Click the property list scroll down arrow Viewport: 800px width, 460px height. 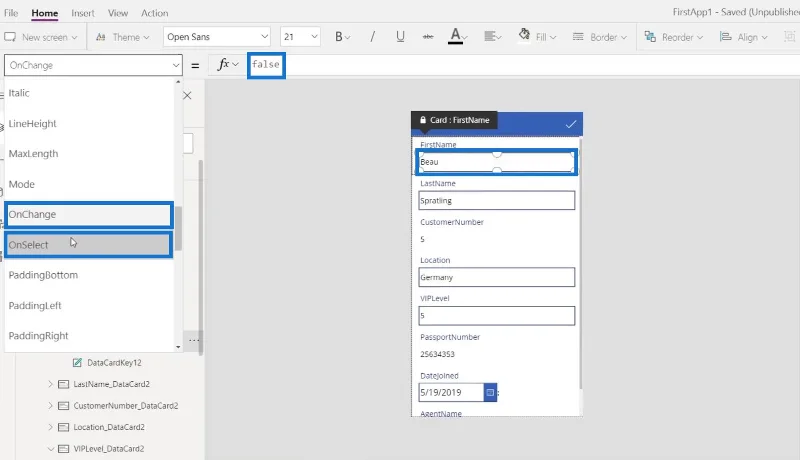(178, 347)
